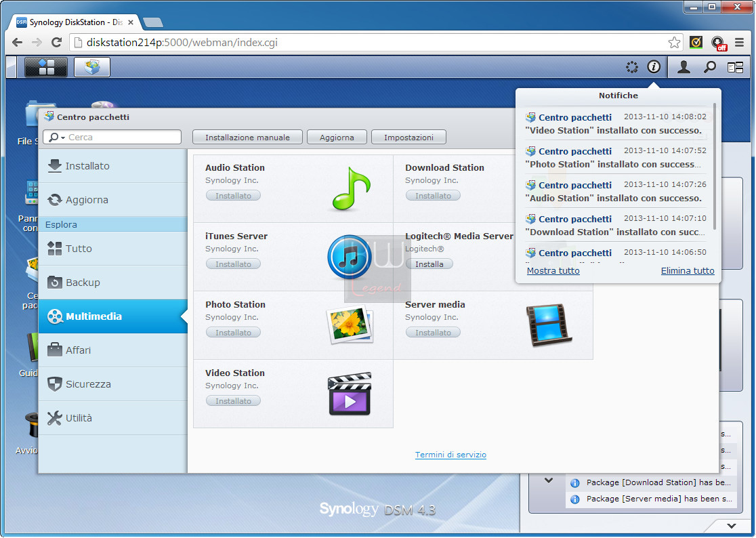The width and height of the screenshot is (756, 538).
Task: Open the Photo Station installed notification
Action: tap(616, 158)
